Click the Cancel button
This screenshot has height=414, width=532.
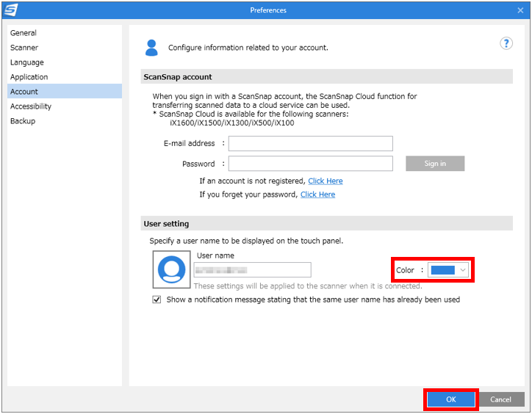pyautogui.click(x=500, y=399)
